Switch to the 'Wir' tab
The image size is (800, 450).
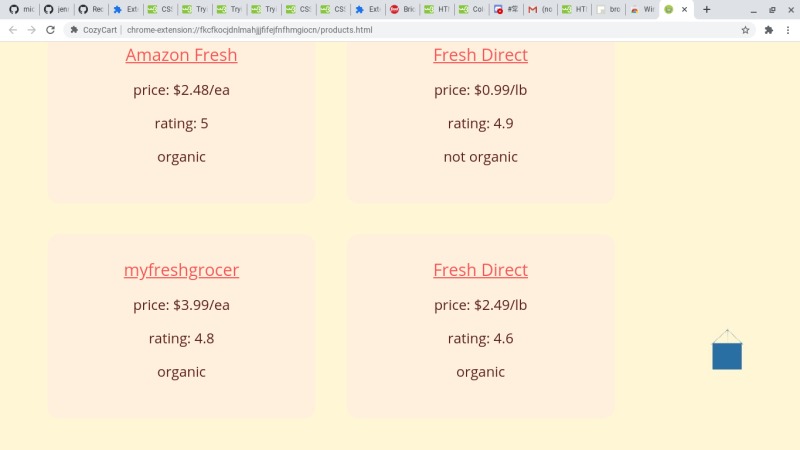[x=643, y=9]
